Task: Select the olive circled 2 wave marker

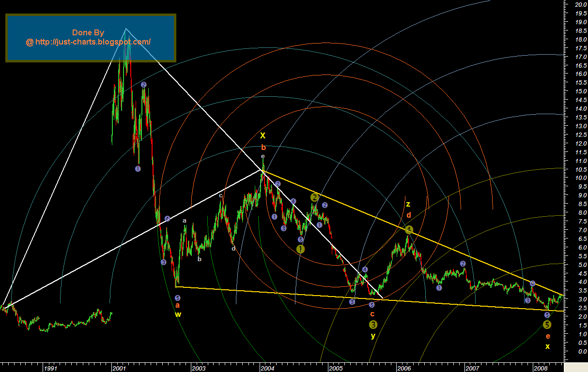Action: (x=314, y=197)
